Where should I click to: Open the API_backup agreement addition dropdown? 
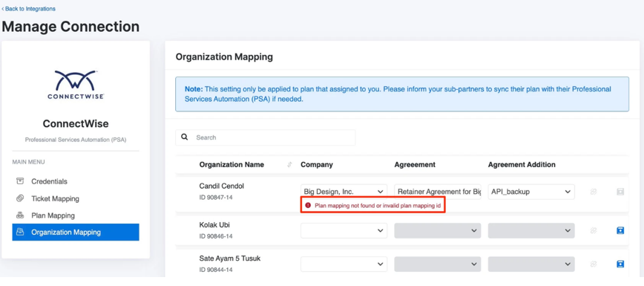point(531,192)
